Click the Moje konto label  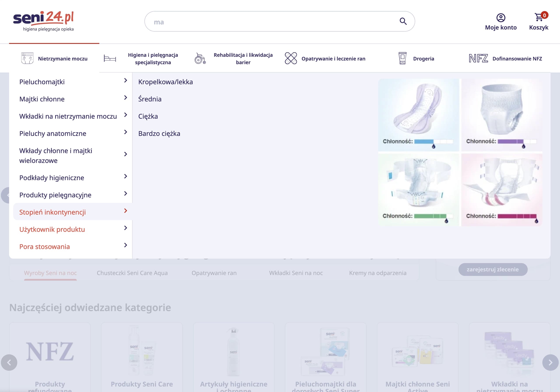[x=501, y=28]
